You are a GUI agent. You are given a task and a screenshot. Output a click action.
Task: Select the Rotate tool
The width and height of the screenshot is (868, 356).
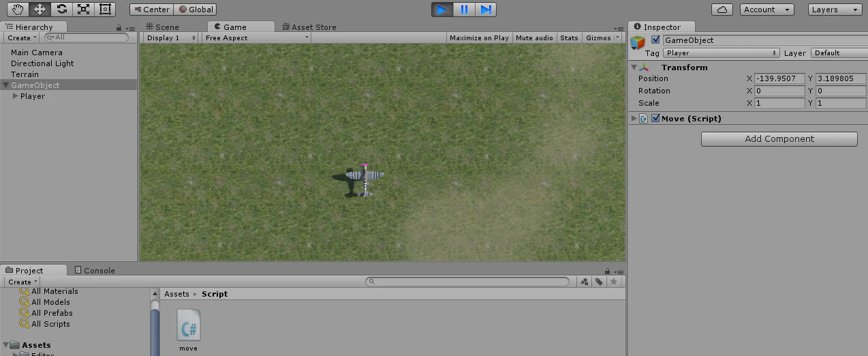(61, 10)
